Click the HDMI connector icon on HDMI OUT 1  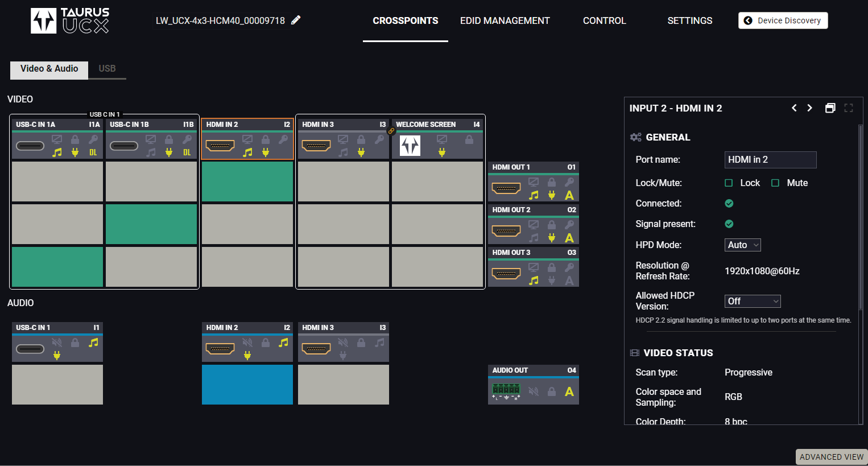506,188
